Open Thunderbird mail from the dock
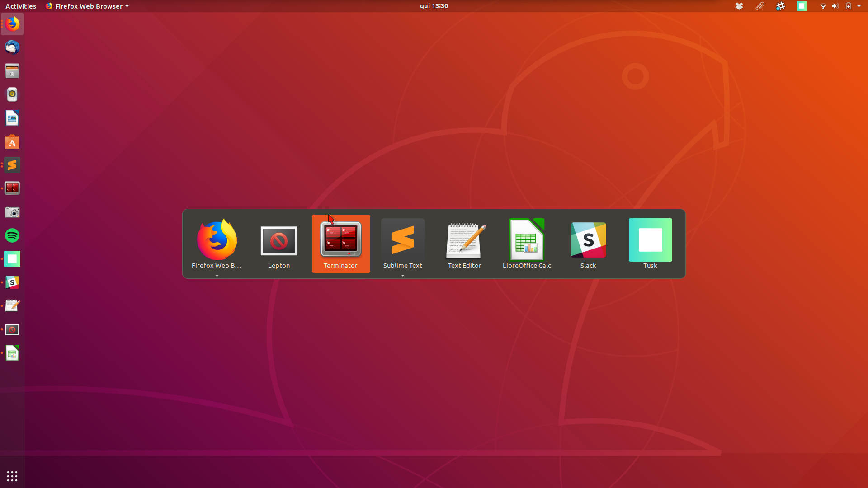 tap(12, 47)
